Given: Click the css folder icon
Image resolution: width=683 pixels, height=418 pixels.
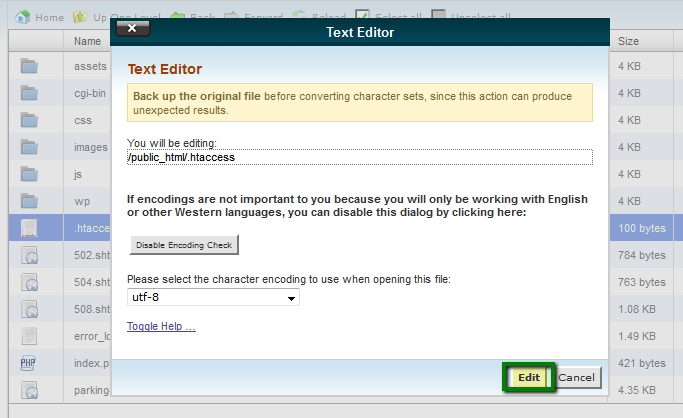Looking at the screenshot, I should pos(29,120).
